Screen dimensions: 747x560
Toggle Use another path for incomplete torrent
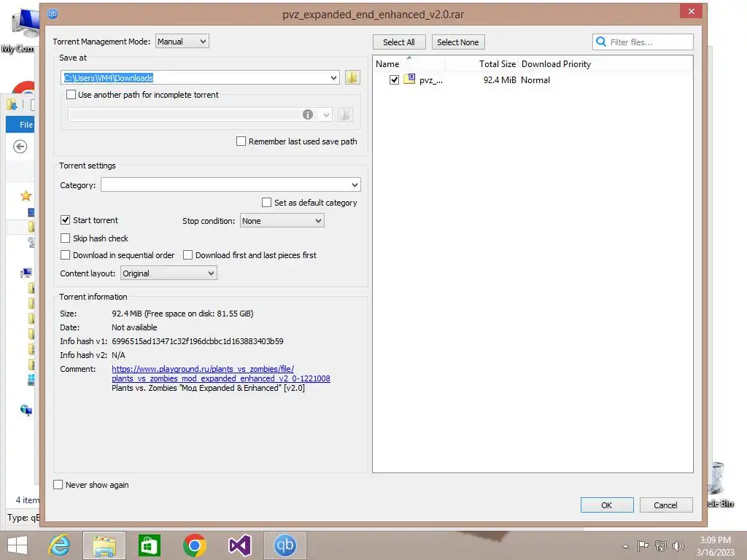pos(71,94)
